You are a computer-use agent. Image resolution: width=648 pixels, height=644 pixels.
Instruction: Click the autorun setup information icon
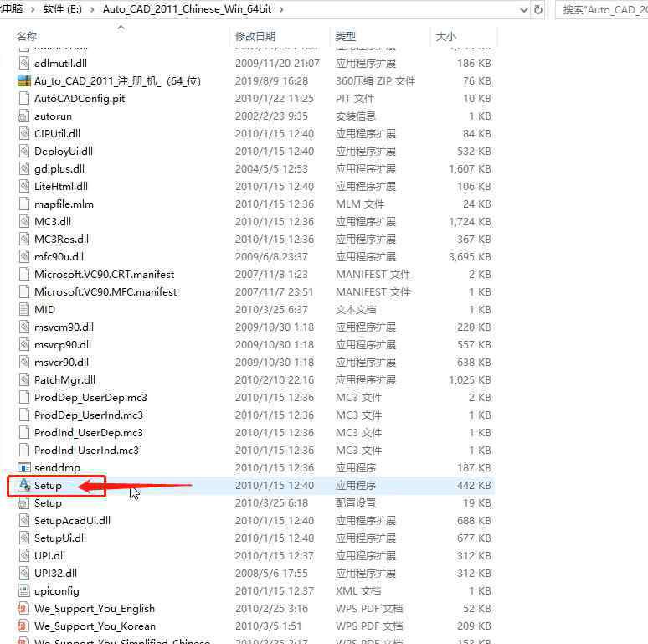coord(24,116)
